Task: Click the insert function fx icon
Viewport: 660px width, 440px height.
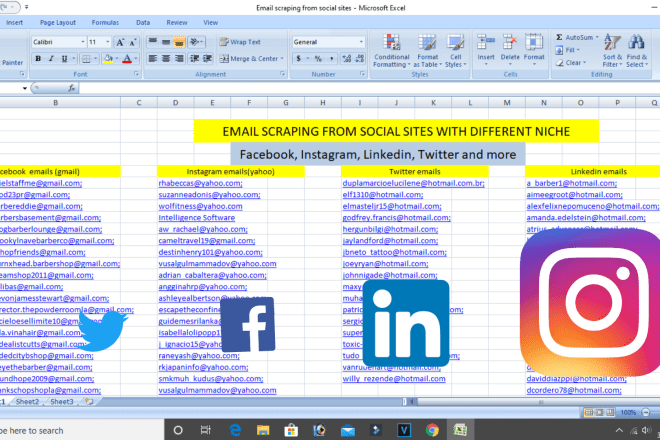Action: coord(72,88)
